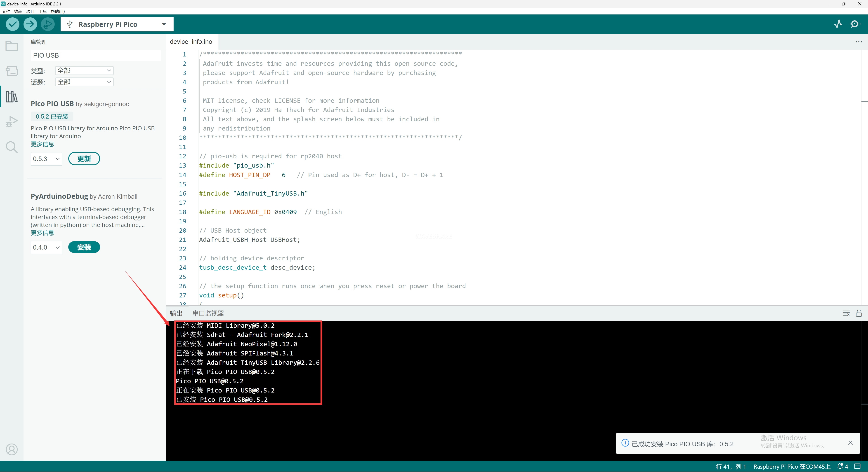Click line 13 #include "pio_usb.h"
The height and width of the screenshot is (472, 868).
236,166
